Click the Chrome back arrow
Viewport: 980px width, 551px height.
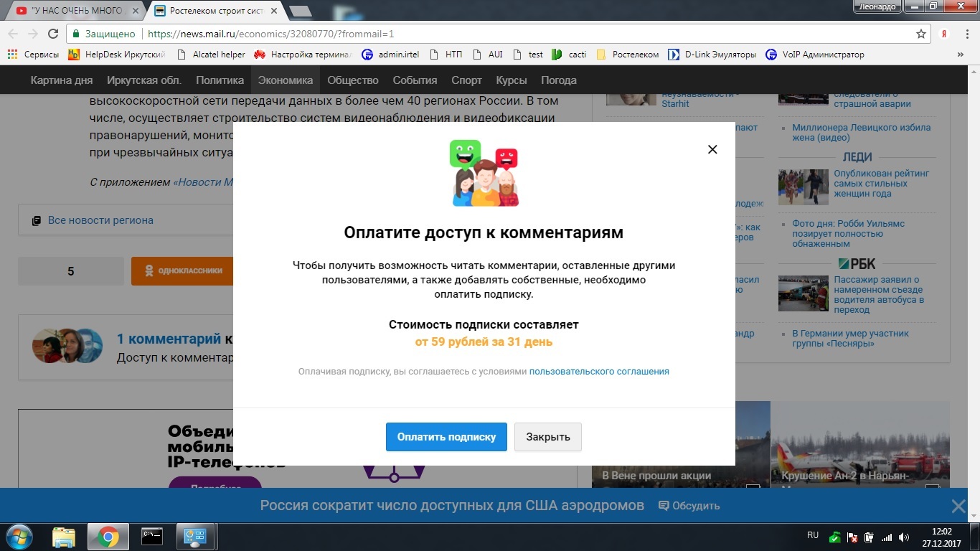13,34
